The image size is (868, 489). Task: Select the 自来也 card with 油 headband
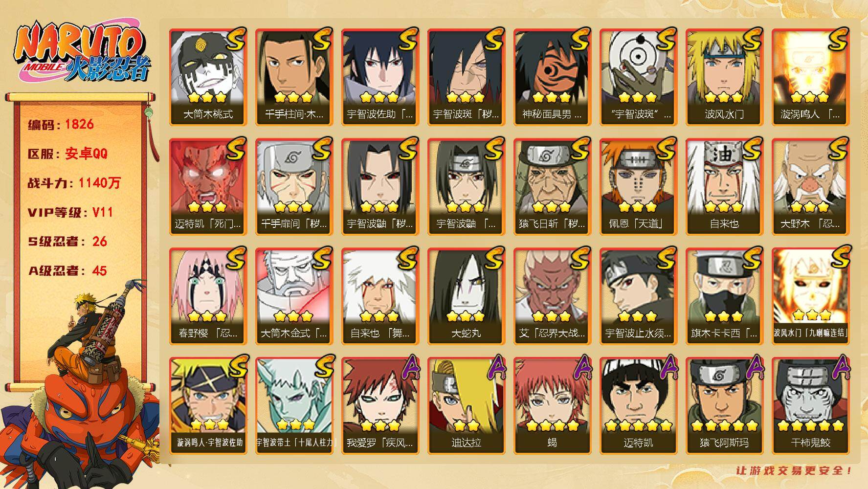[x=725, y=187]
